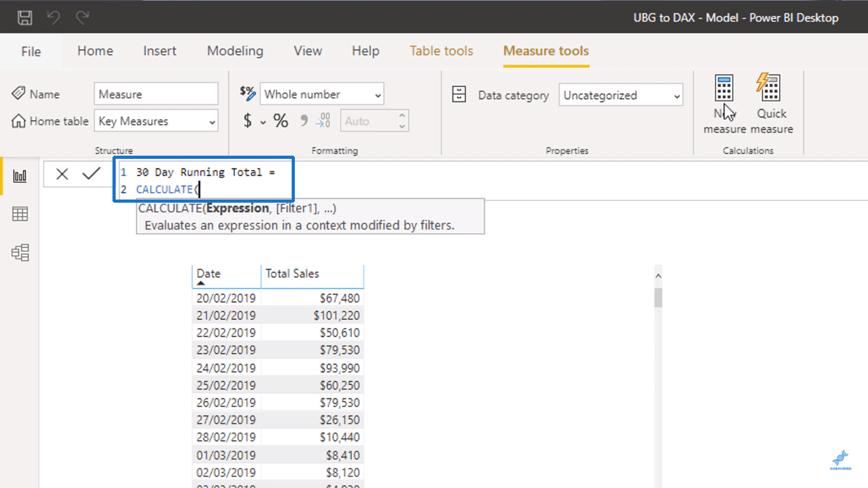Switch to Report view in sidebar
Screen dimensions: 868x488
pyautogui.click(x=20, y=176)
